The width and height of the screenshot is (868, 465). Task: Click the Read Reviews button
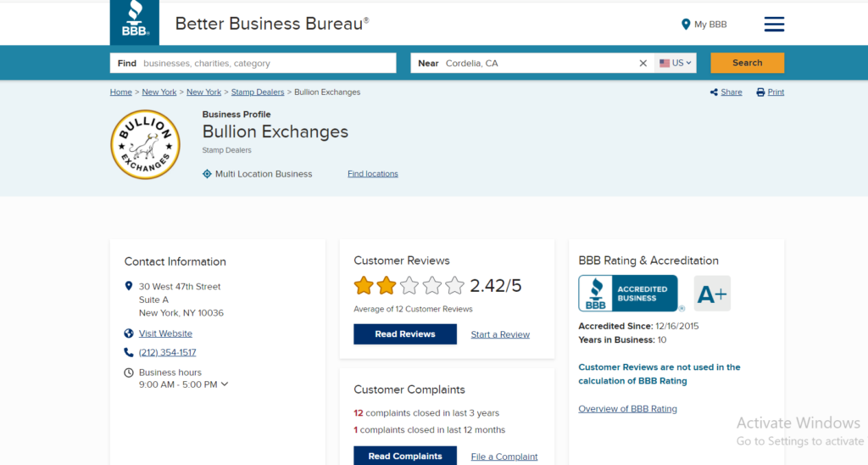[x=405, y=334]
